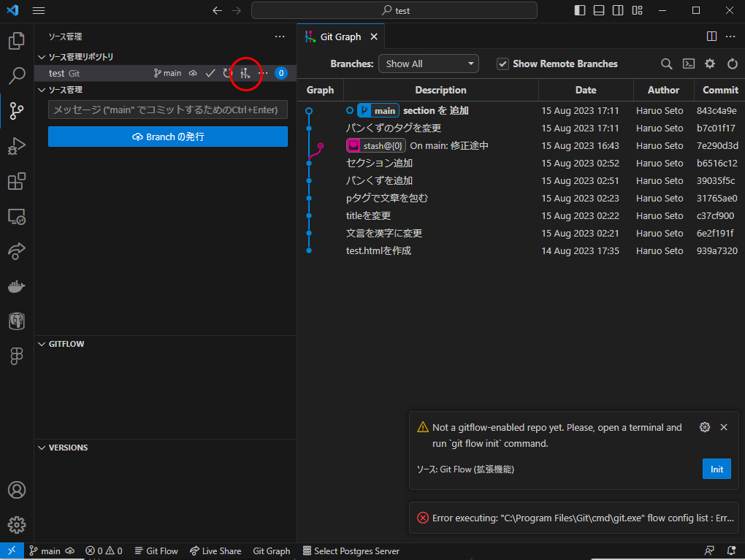Image resolution: width=745 pixels, height=560 pixels.
Task: Open the Manage gear in activity bar
Action: (17, 525)
